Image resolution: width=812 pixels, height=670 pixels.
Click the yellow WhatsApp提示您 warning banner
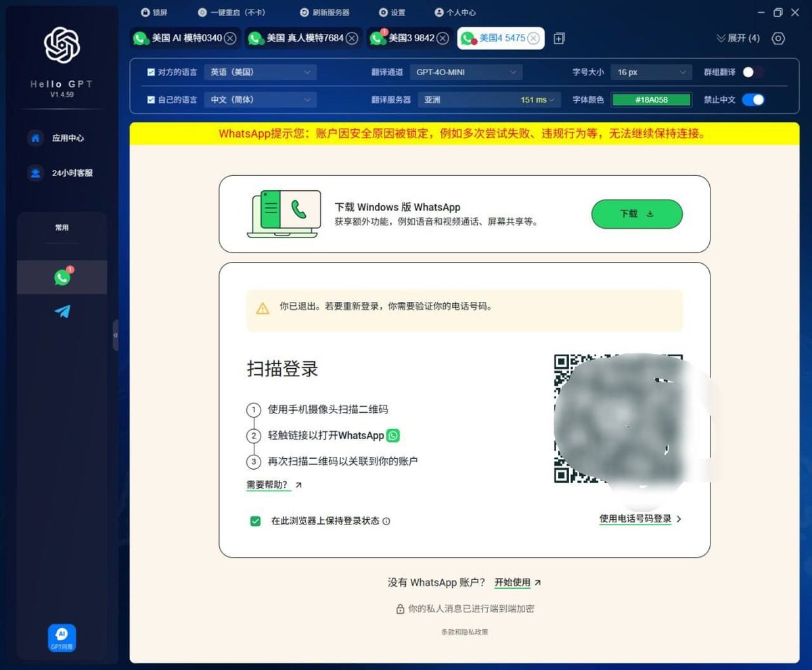point(464,133)
